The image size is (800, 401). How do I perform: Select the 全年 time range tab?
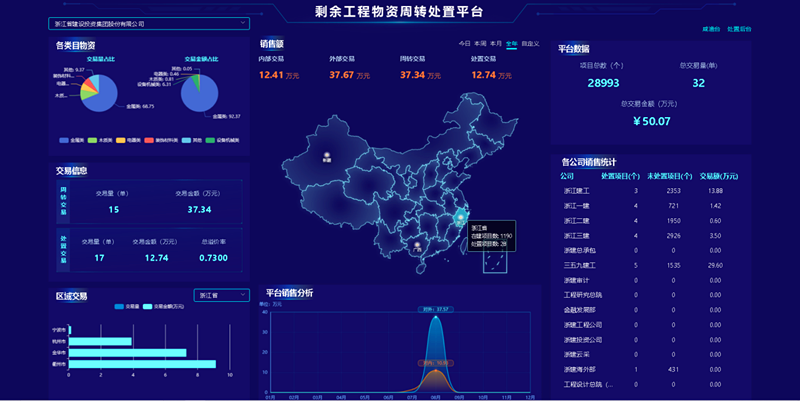[x=511, y=44]
